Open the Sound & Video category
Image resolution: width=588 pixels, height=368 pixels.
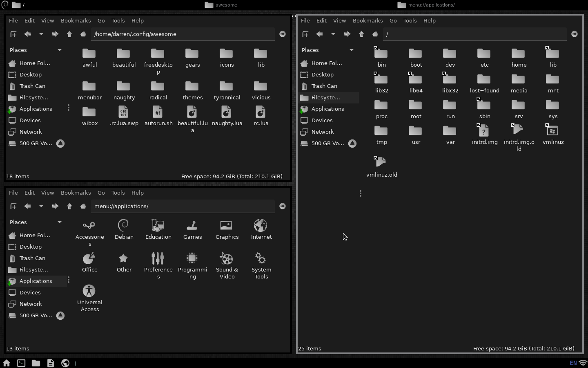coord(227,265)
